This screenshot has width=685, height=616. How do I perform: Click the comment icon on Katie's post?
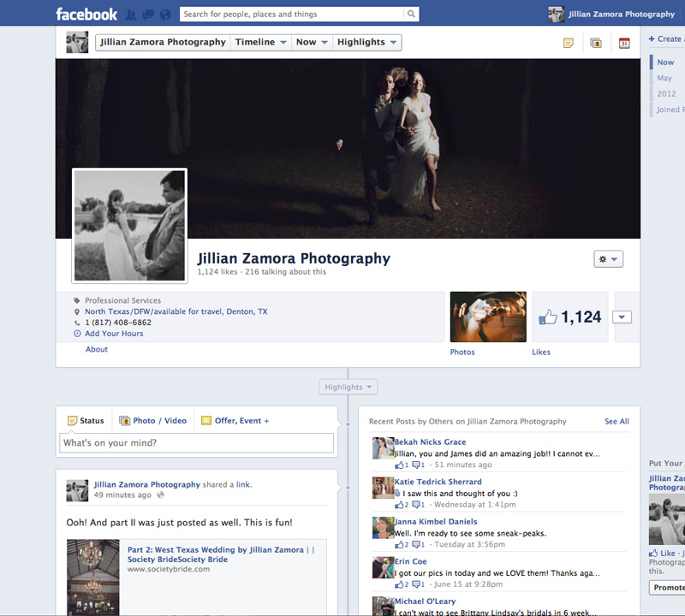[x=416, y=505]
